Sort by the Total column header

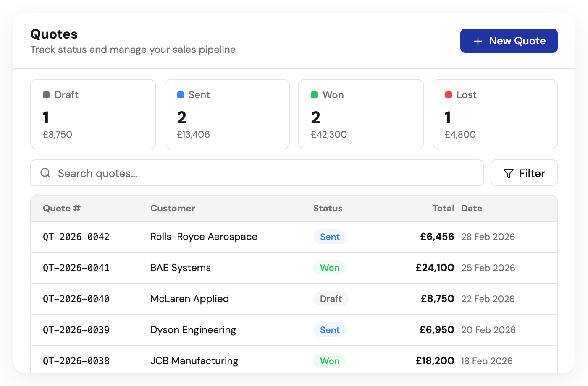click(x=443, y=208)
